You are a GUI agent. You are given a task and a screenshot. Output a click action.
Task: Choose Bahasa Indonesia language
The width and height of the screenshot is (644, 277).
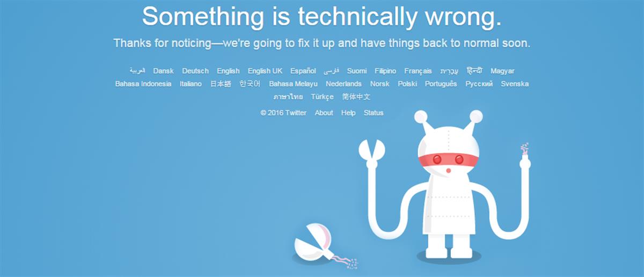point(143,84)
